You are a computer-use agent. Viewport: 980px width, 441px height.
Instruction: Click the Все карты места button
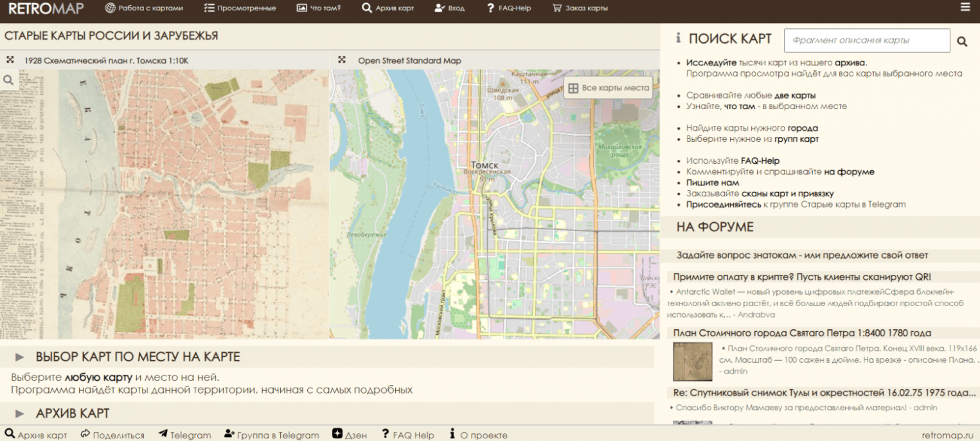coord(608,88)
